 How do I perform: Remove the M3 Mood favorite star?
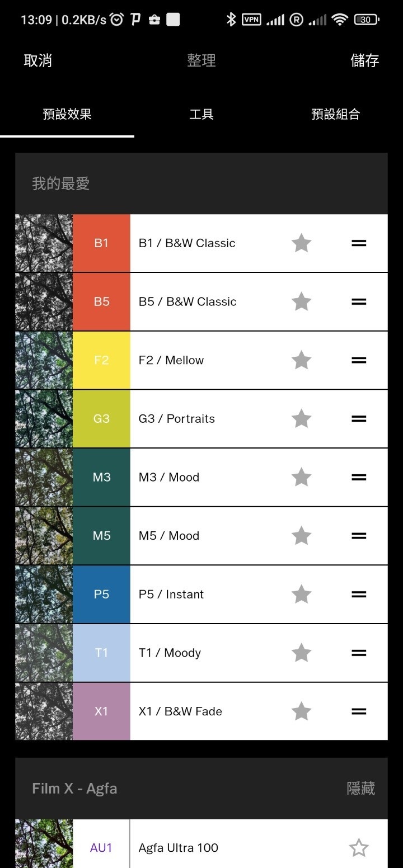pyautogui.click(x=301, y=477)
